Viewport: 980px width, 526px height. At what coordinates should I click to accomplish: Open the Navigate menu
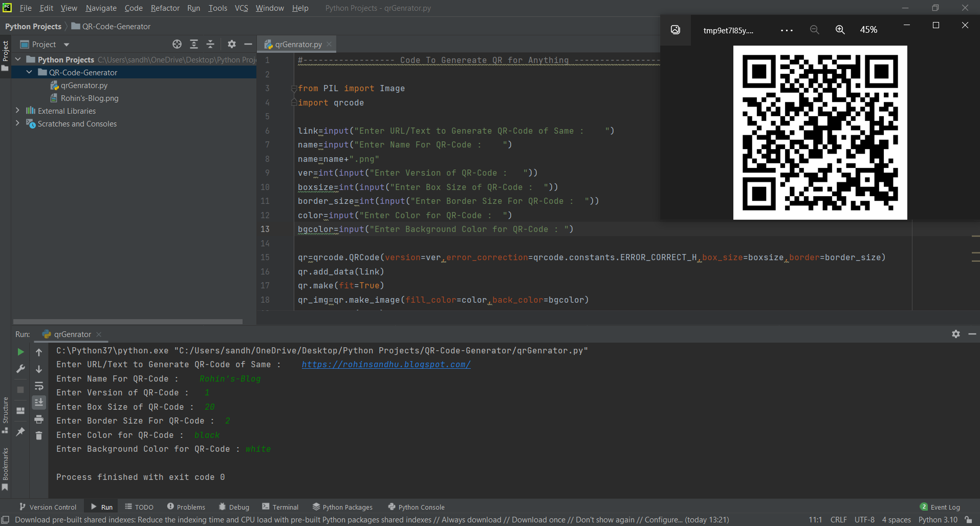point(101,8)
